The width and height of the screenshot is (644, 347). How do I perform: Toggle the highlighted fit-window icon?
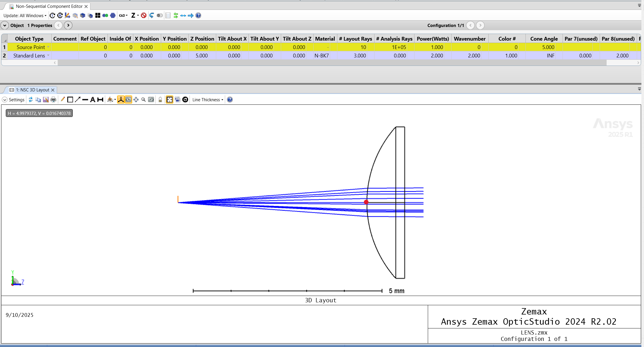169,100
